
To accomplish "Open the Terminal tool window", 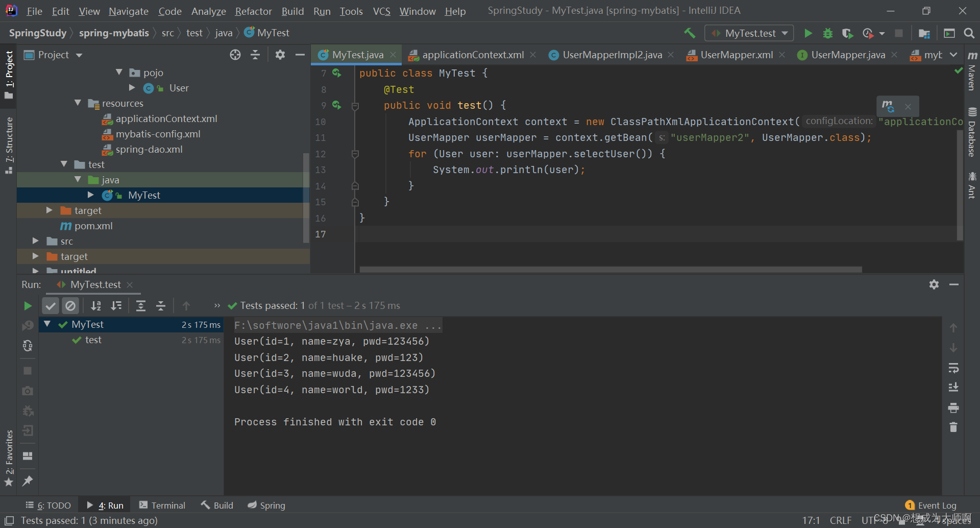I will coord(162,506).
